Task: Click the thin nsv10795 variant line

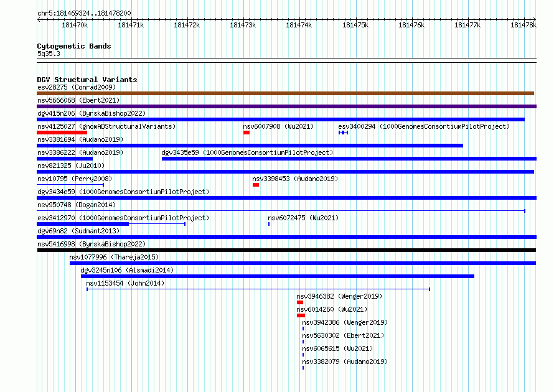Action: point(70,185)
